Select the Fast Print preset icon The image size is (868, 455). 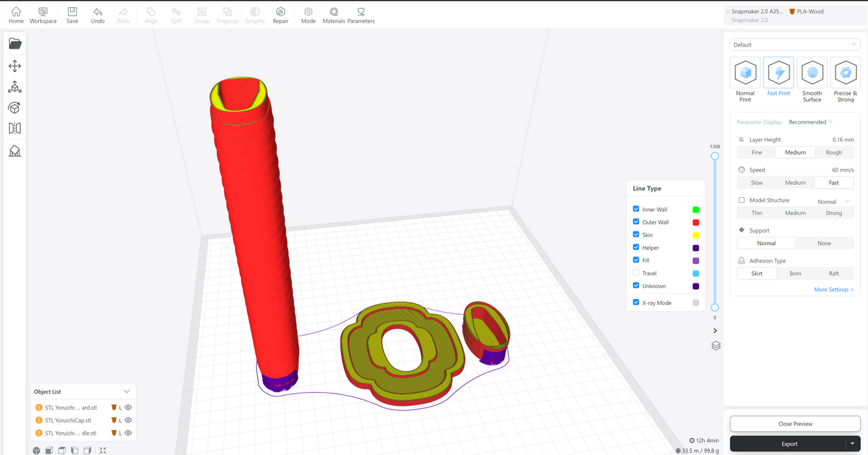coord(778,73)
